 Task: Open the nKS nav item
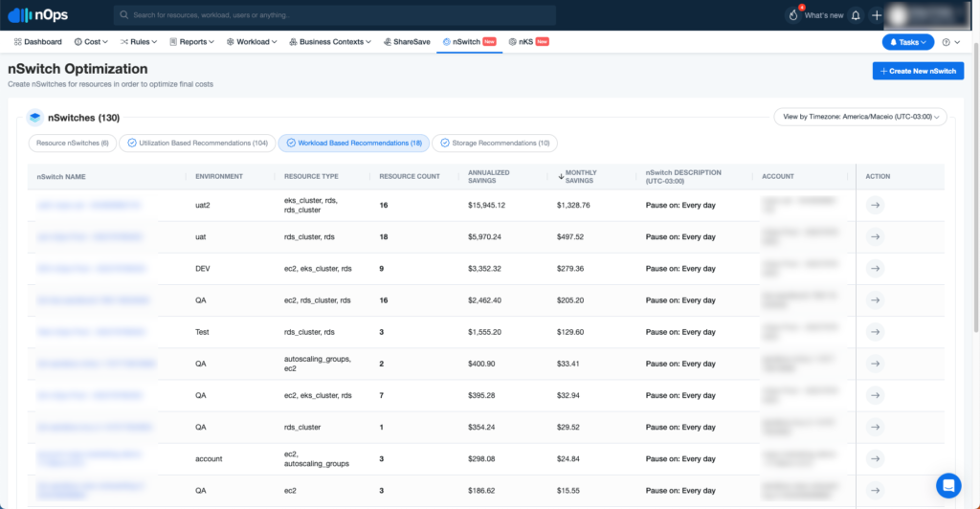click(528, 42)
